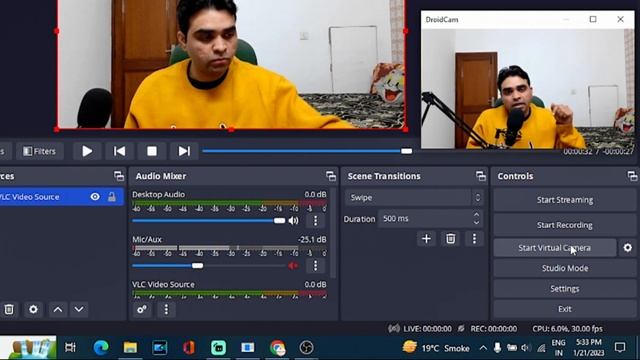
Task: Undock the Scene Transitions panel
Action: [480, 176]
